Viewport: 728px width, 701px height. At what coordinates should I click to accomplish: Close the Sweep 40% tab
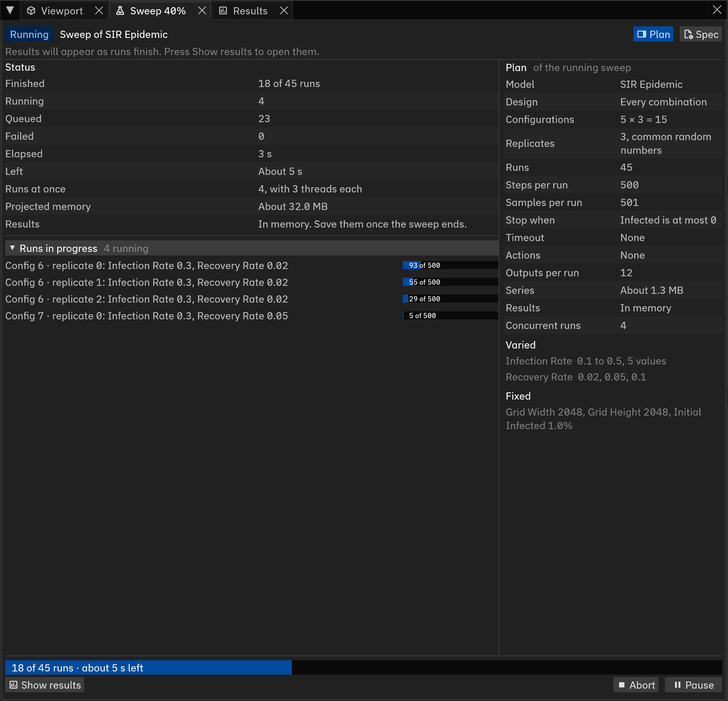pyautogui.click(x=202, y=11)
